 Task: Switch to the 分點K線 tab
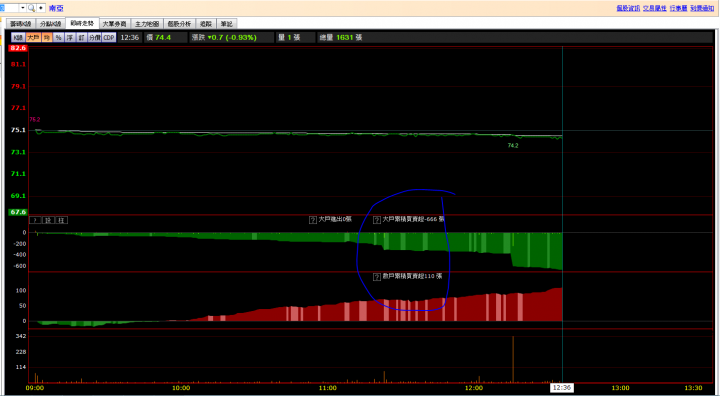click(x=51, y=24)
